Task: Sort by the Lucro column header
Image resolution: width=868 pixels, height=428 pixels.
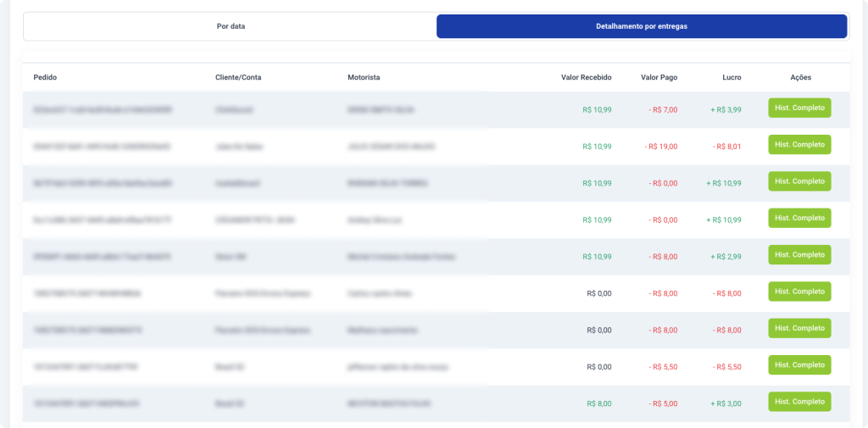Action: pyautogui.click(x=732, y=77)
